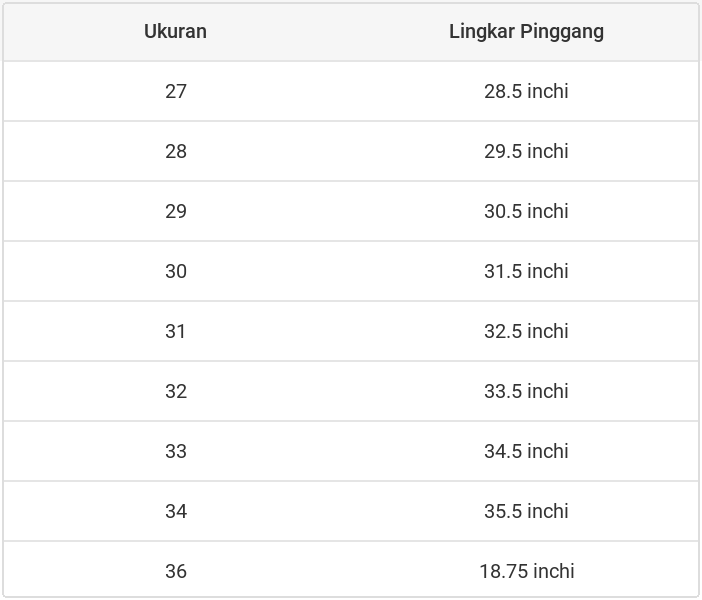Image resolution: width=702 pixels, height=600 pixels.
Task: Select the size 29 cell
Action: coord(176,211)
